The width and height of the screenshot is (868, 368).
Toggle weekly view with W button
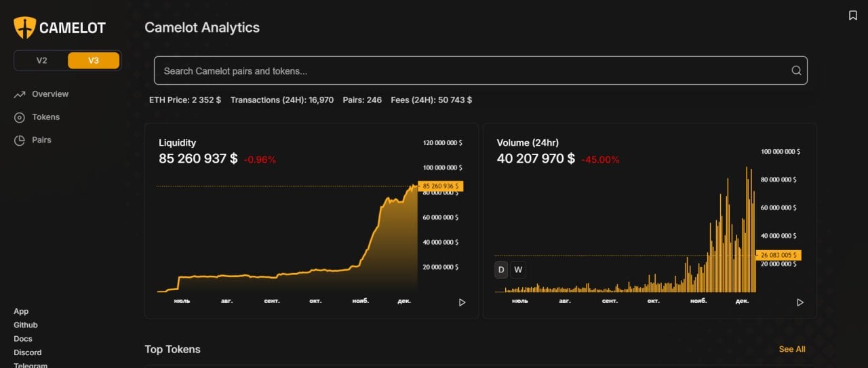pos(518,270)
